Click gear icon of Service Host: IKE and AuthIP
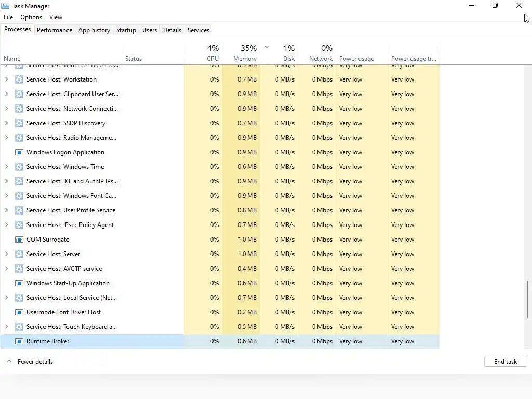Image resolution: width=532 pixels, height=399 pixels. (x=19, y=181)
